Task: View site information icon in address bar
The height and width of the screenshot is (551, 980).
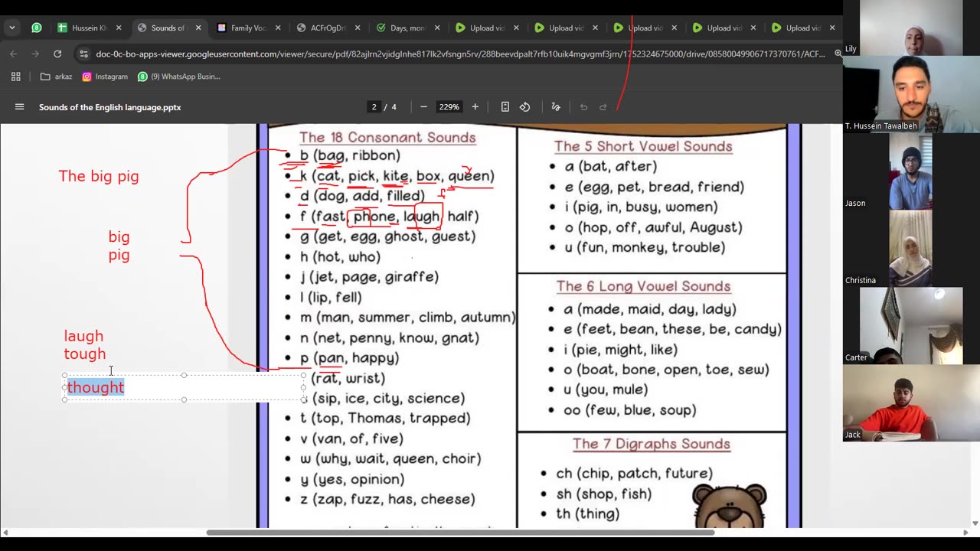Action: tap(83, 54)
